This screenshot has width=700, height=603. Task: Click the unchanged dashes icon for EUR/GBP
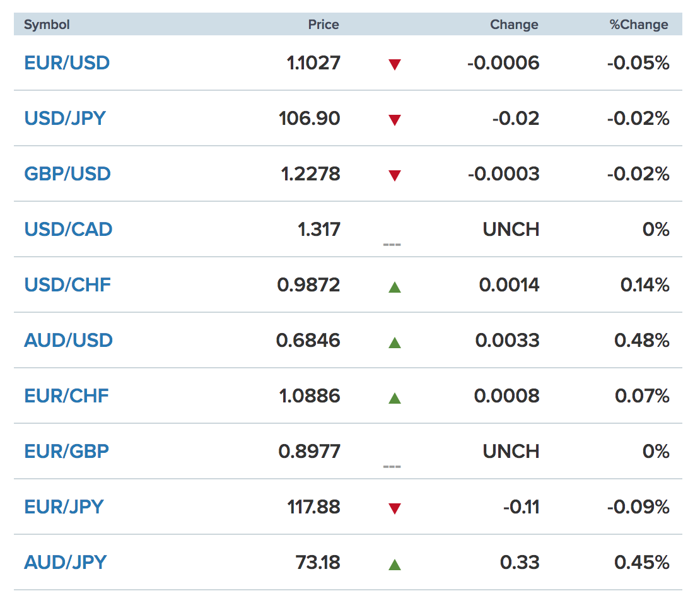pyautogui.click(x=392, y=466)
